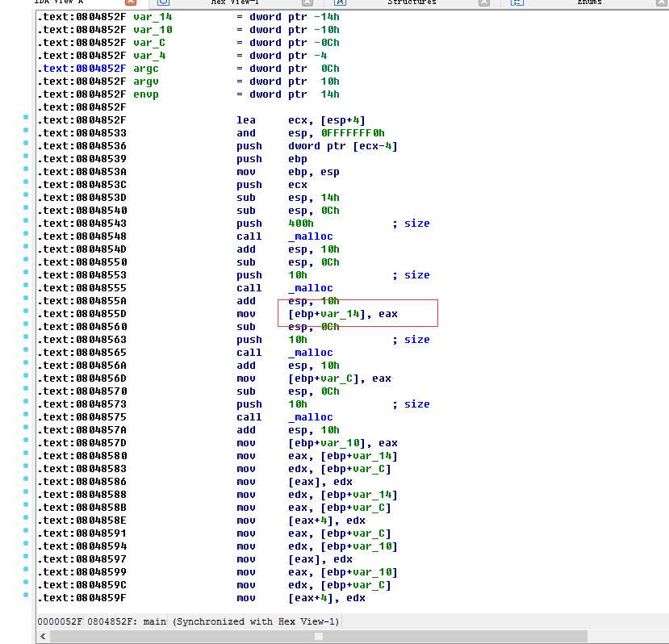Click operand [ebp+var_14], eax at 0804855D
Image resolution: width=669 pixels, height=644 pixels.
pyautogui.click(x=343, y=314)
